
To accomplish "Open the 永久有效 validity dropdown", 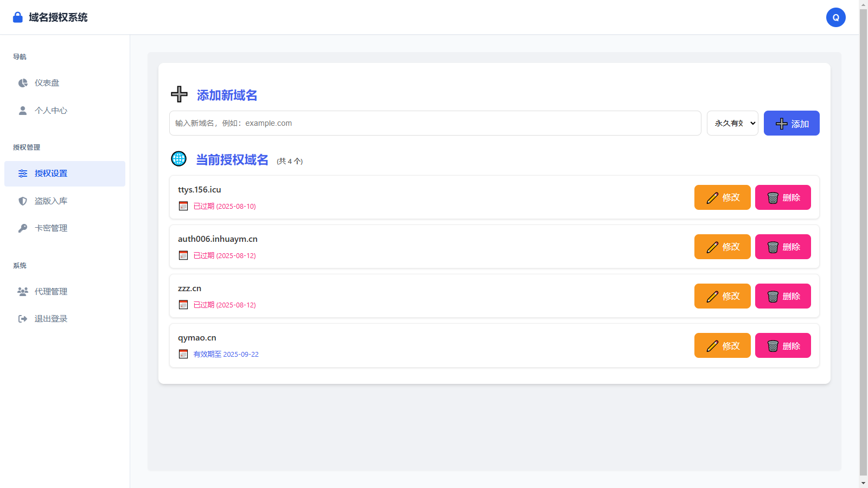I will (732, 123).
